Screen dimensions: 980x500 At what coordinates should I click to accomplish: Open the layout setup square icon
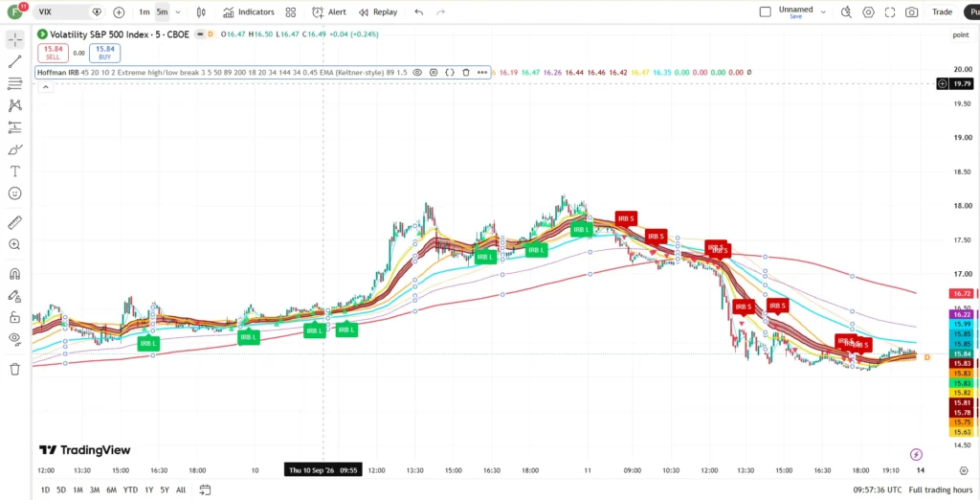click(765, 11)
